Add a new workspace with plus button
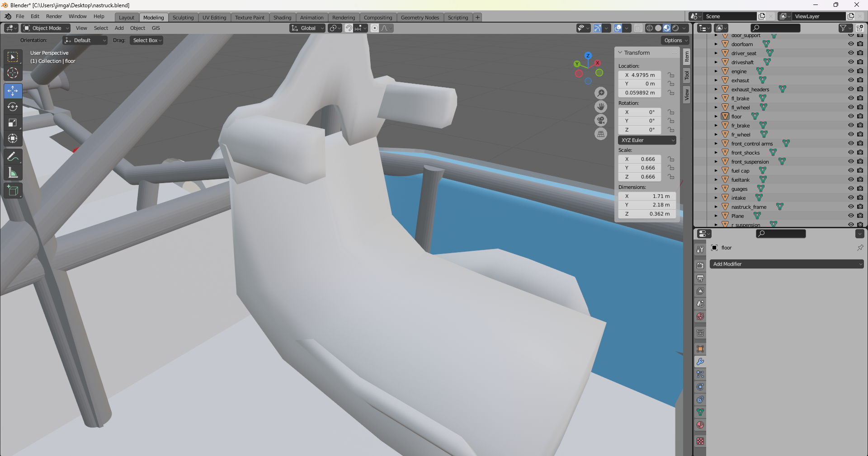 coord(477,18)
